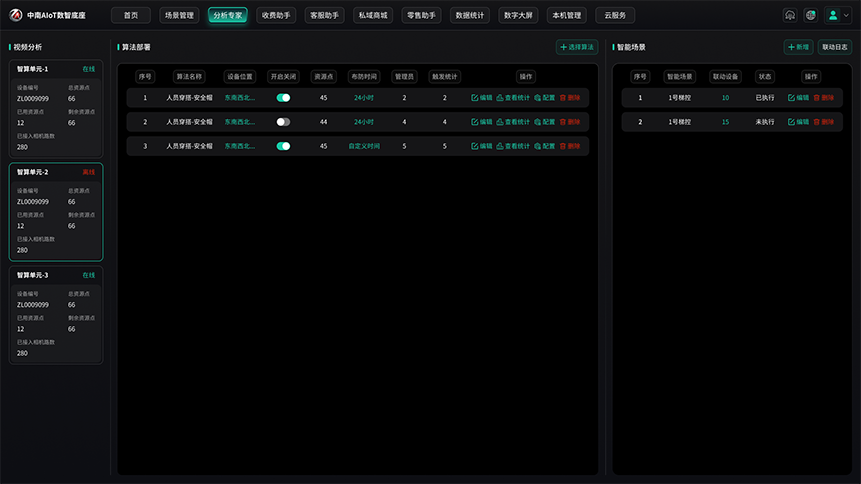Click the 管理员 column header
861x484 pixels.
coord(404,77)
